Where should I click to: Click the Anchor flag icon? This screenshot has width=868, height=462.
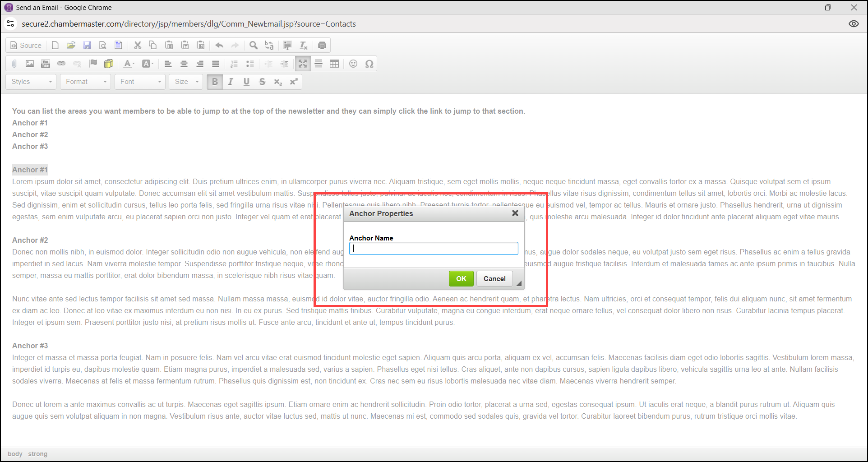[x=93, y=64]
